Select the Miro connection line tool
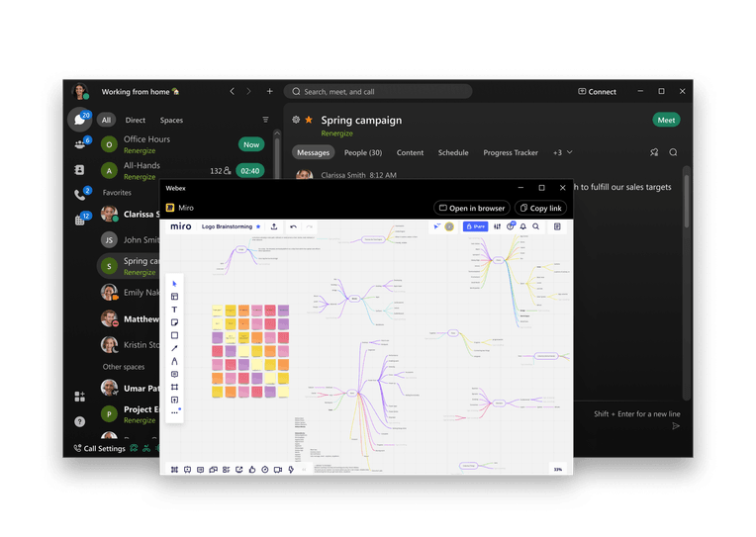 [x=174, y=348]
